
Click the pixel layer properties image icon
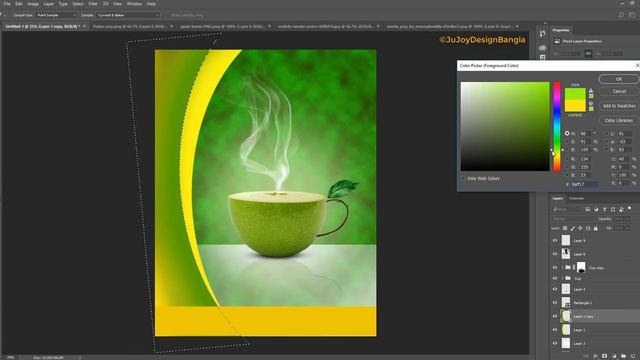point(557,41)
